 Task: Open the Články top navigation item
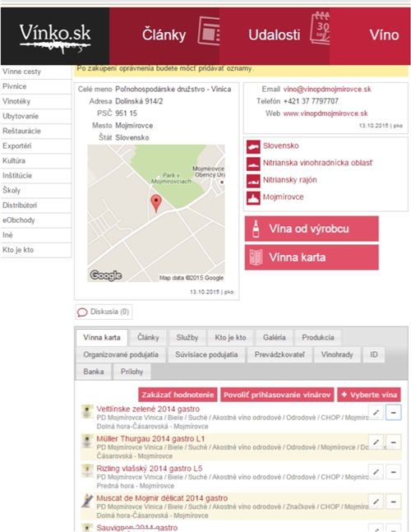(x=164, y=35)
